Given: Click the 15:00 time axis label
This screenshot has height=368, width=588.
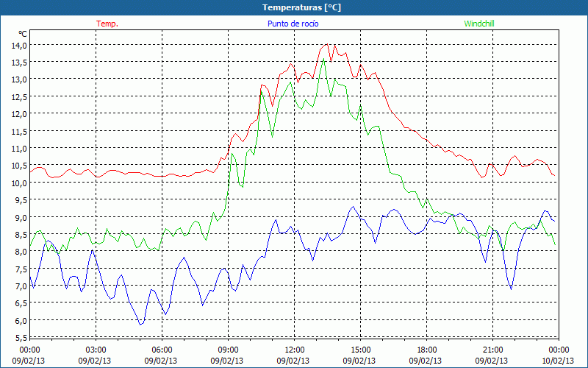Looking at the screenshot, I should coord(361,350).
